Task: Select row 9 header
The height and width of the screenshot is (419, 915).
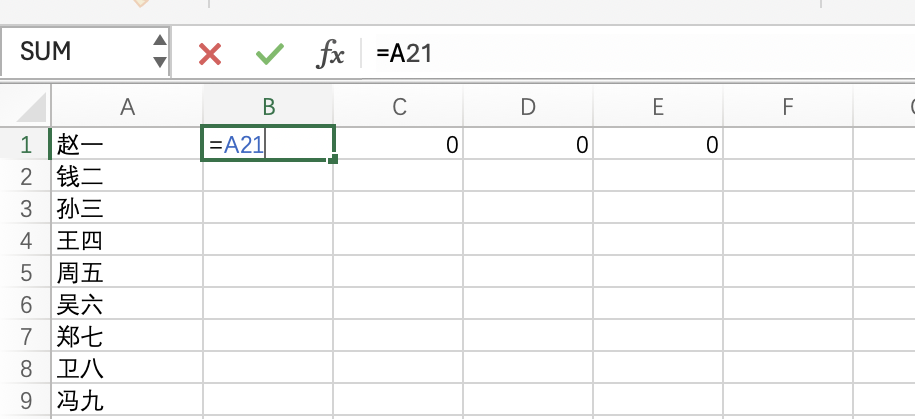Action: [24, 401]
